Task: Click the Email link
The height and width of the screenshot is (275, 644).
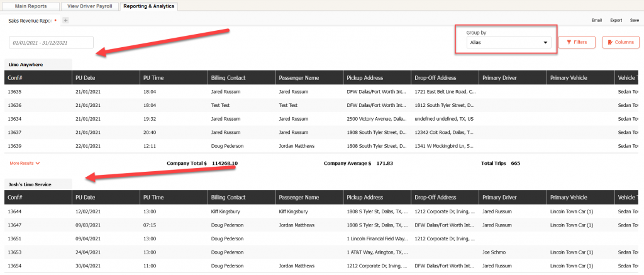Action: pyautogui.click(x=597, y=20)
